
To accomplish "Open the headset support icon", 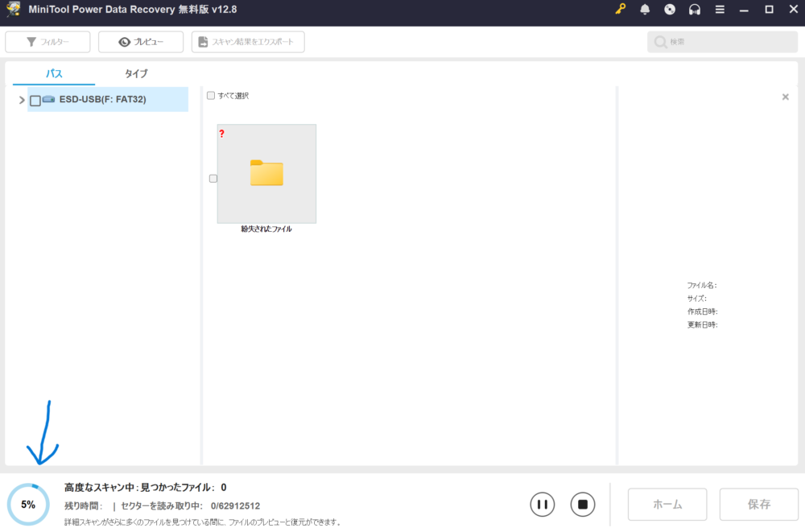I will pos(694,10).
